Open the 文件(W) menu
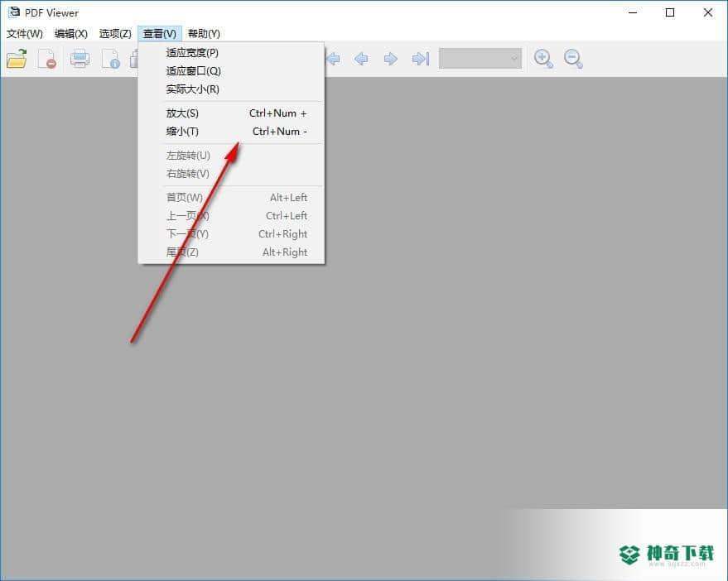The width and height of the screenshot is (728, 581). click(25, 33)
